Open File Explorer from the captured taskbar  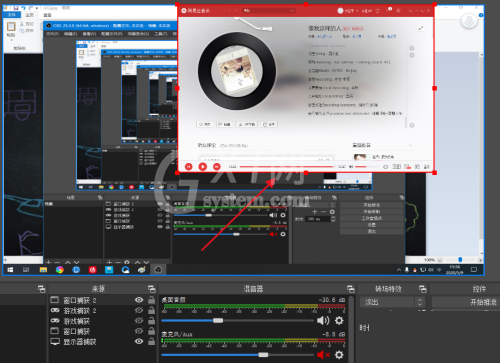(x=43, y=270)
